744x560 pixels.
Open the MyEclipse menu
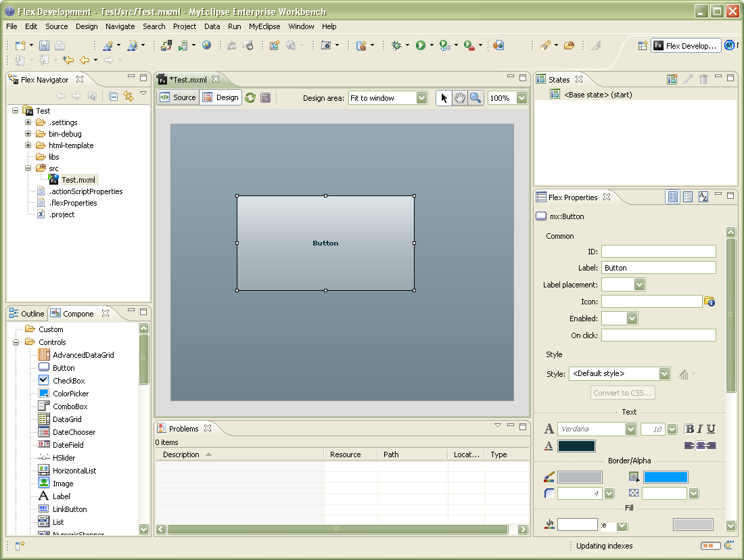pyautogui.click(x=264, y=26)
